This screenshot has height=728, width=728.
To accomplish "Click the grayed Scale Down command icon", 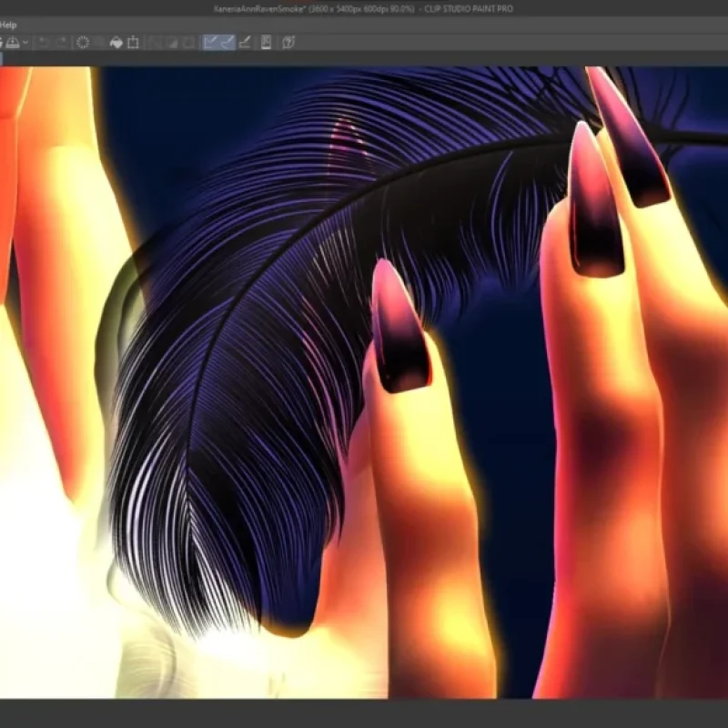I will tap(173, 40).
